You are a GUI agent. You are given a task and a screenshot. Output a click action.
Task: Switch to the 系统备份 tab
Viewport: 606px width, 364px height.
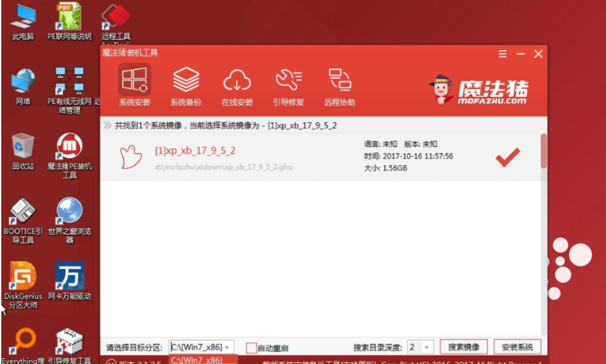[186, 86]
